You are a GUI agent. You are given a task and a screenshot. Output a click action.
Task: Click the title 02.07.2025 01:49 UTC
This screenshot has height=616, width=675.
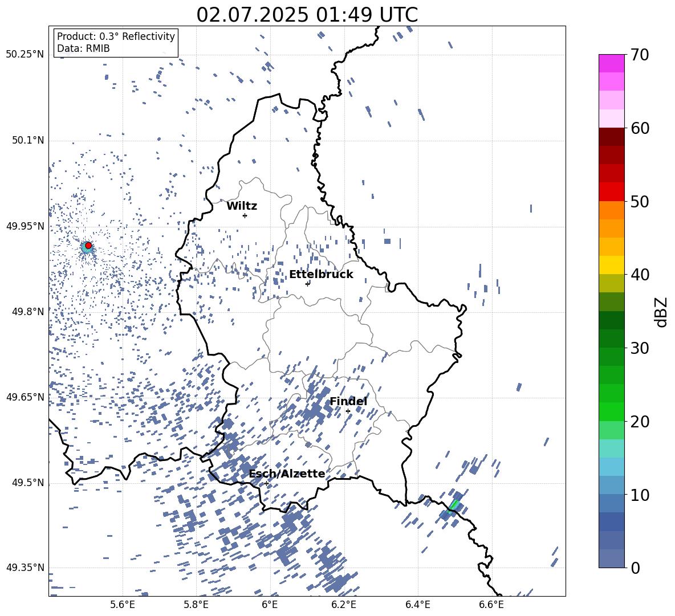[307, 15]
